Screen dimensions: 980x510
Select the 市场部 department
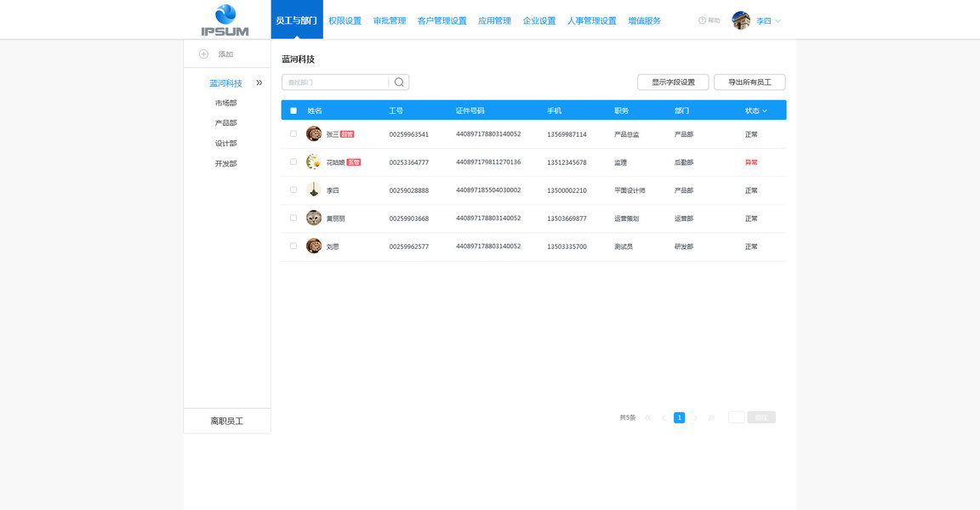coord(225,103)
